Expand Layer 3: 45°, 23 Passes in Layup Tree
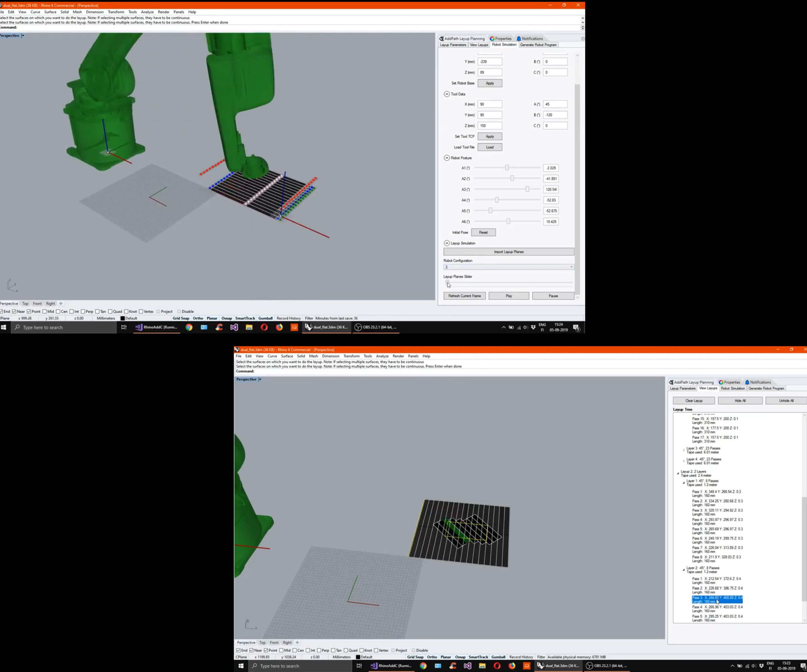807x672 pixels. 684,450
